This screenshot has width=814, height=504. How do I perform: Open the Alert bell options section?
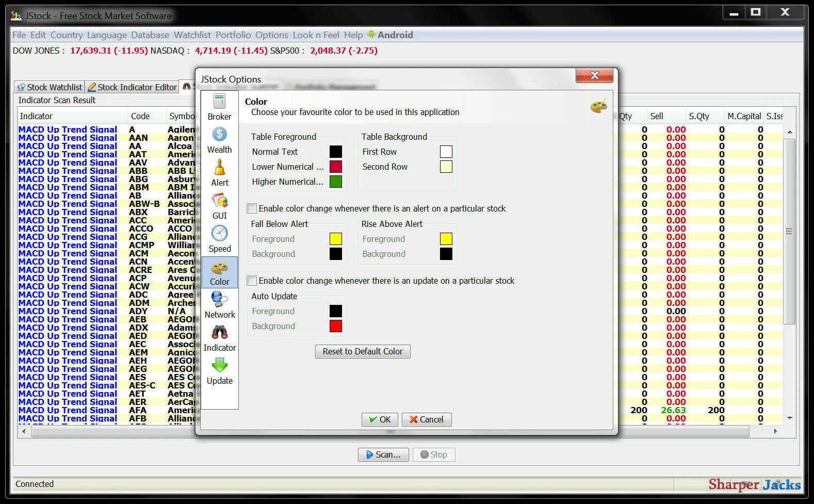220,173
